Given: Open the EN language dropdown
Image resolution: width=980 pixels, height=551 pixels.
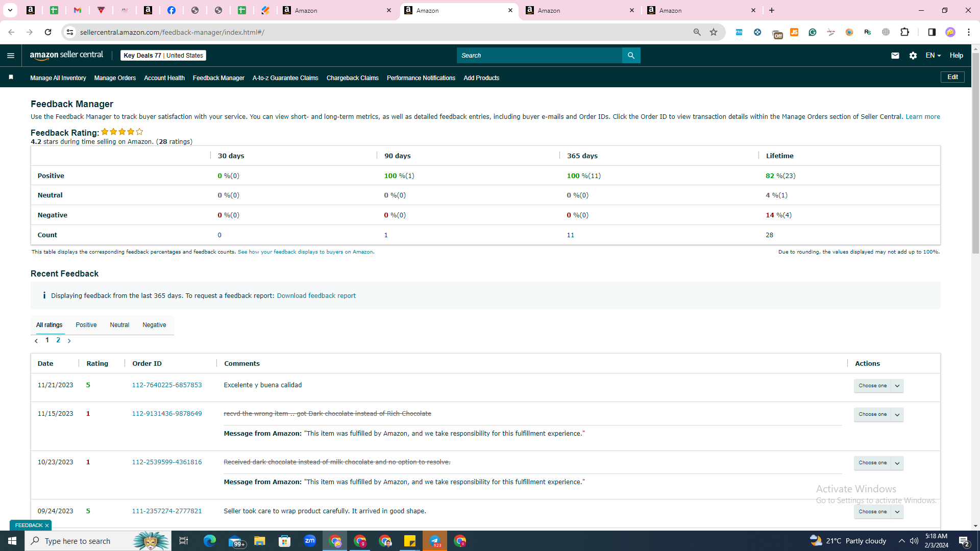Looking at the screenshot, I should pos(933,56).
